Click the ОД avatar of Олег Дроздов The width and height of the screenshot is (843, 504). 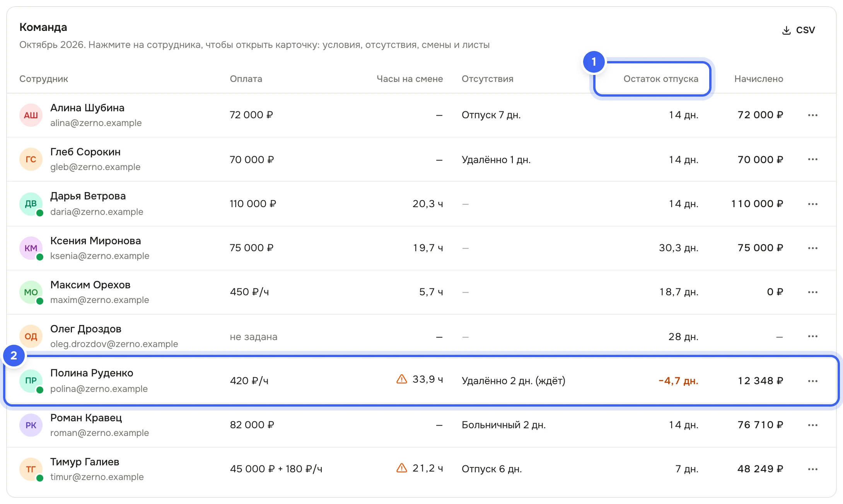(31, 336)
